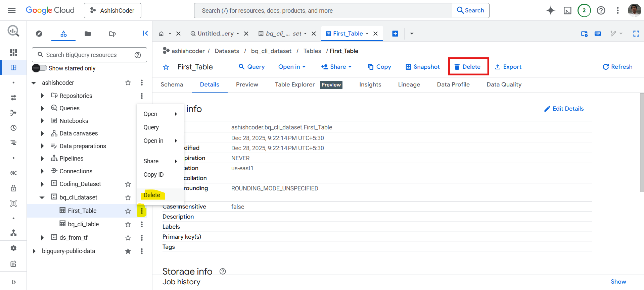
Task: Select the folder icon in Explorer panel
Action: (88, 34)
